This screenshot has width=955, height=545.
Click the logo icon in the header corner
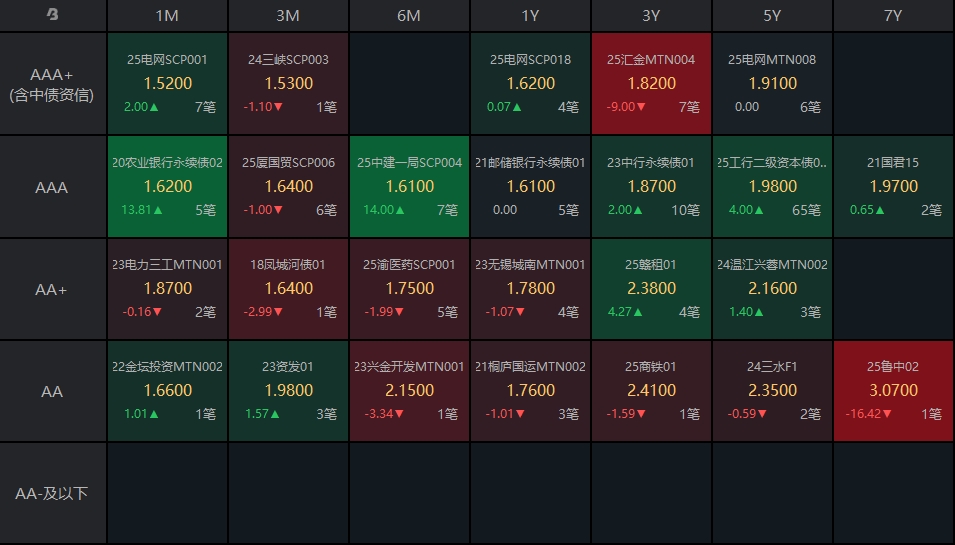(53, 14)
